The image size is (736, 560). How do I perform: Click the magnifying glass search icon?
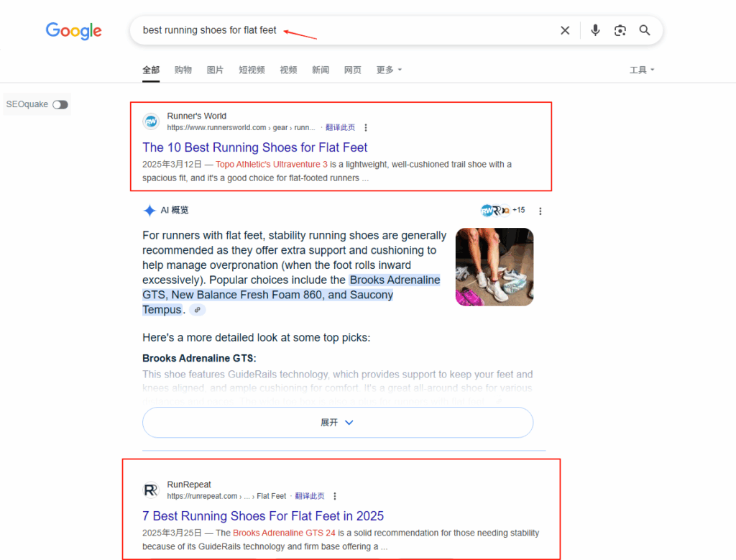(645, 30)
